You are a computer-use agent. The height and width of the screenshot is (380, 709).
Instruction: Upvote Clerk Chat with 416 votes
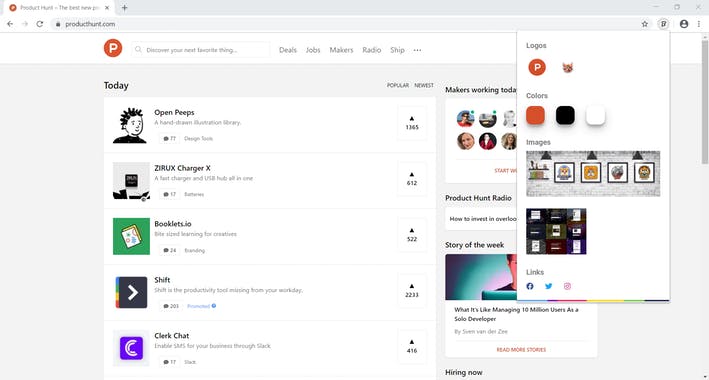412,346
